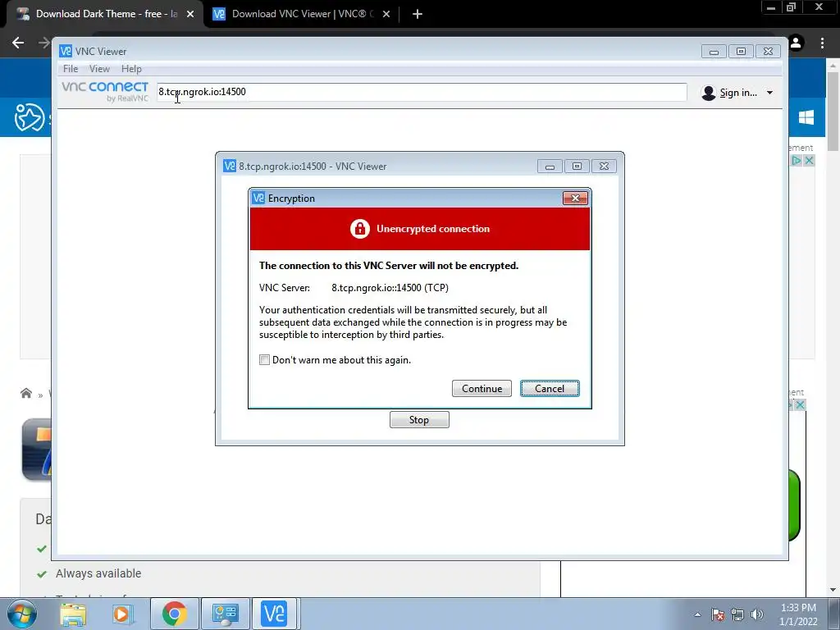The image size is (840, 630).
Task: Maximize the VNC Viewer main window
Action: click(741, 52)
